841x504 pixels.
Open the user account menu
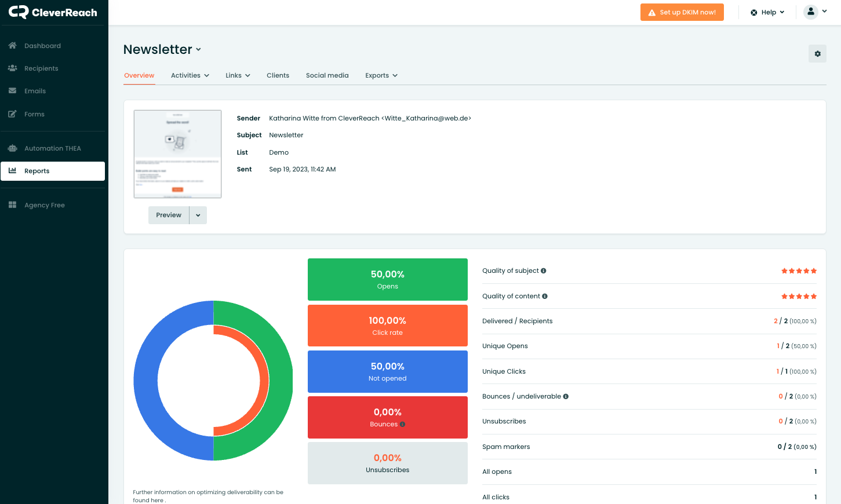tap(815, 12)
